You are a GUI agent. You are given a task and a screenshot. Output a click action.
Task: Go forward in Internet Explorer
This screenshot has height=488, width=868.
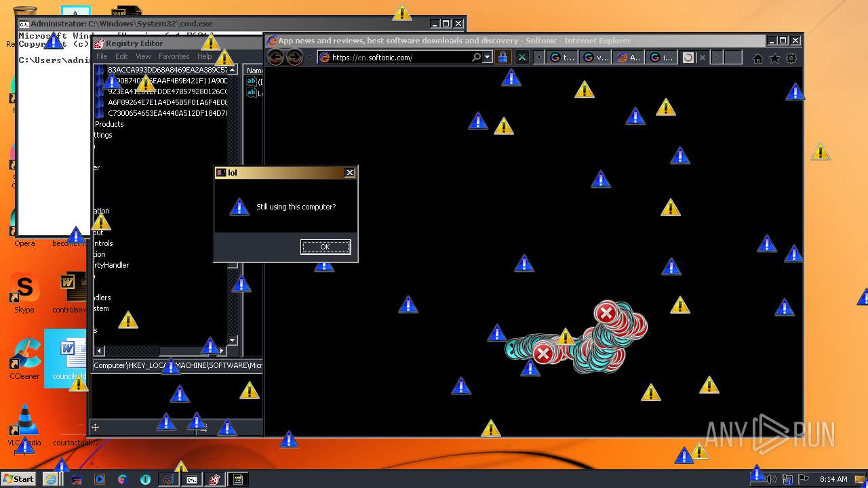click(x=294, y=58)
